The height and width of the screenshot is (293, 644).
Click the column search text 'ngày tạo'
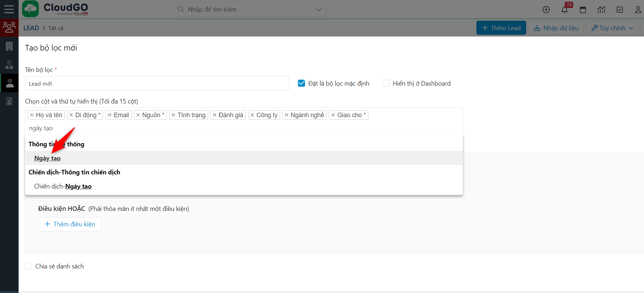coord(41,128)
